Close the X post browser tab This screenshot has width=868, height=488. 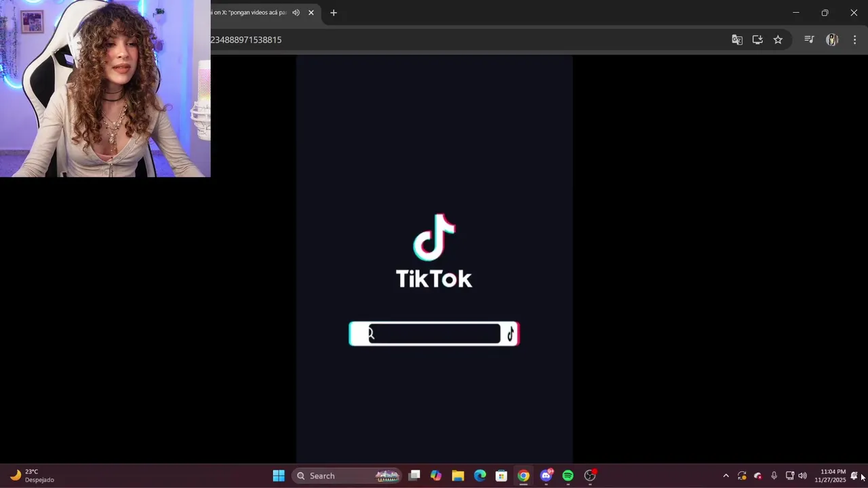pos(311,12)
